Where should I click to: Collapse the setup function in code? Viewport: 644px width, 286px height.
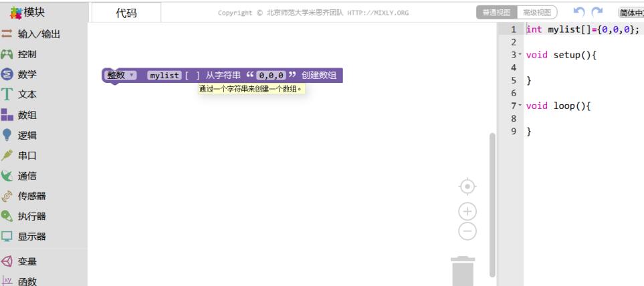tap(519, 55)
